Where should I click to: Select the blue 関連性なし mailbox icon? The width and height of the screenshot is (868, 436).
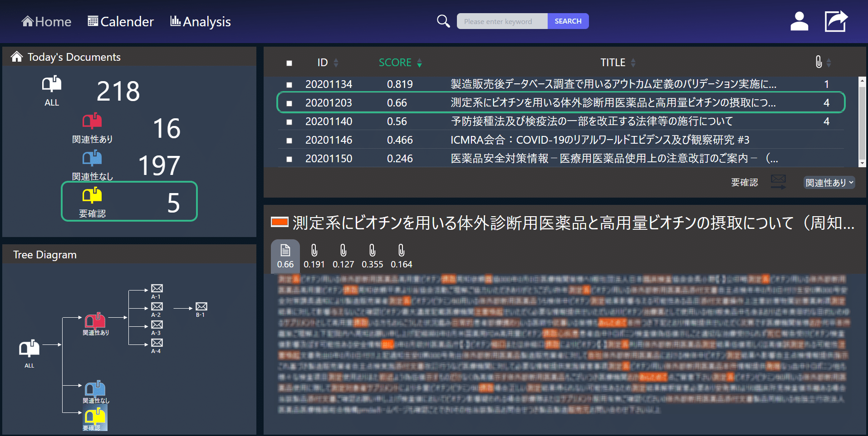click(92, 158)
